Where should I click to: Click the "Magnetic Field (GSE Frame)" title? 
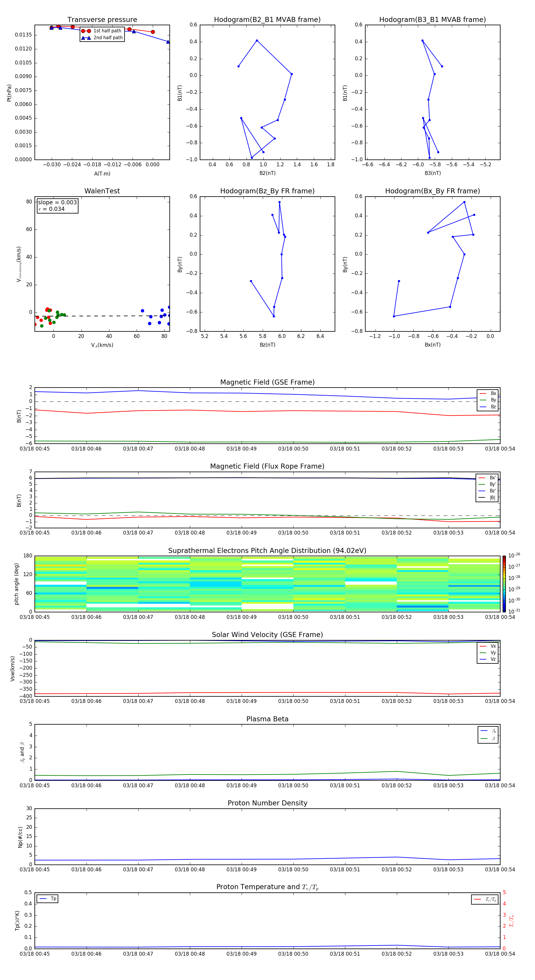[267, 382]
